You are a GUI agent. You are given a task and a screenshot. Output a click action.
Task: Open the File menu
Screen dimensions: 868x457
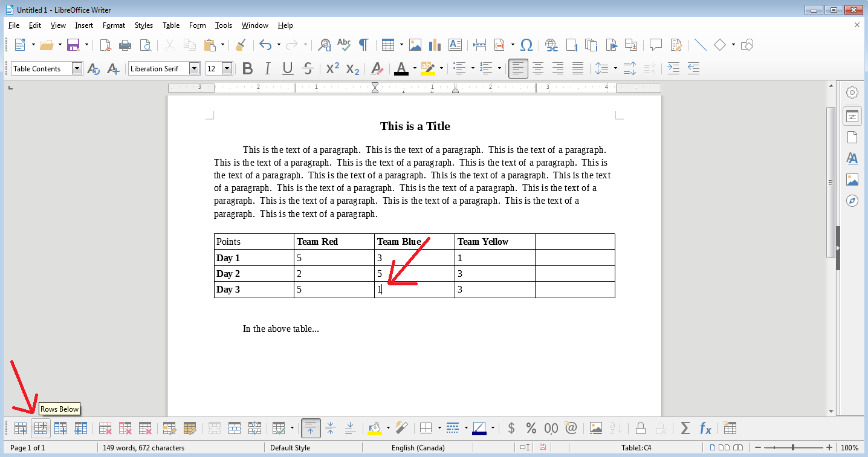[14, 25]
